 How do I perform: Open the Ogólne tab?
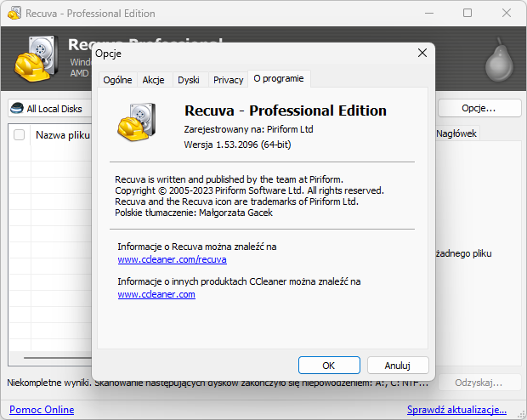coord(117,80)
